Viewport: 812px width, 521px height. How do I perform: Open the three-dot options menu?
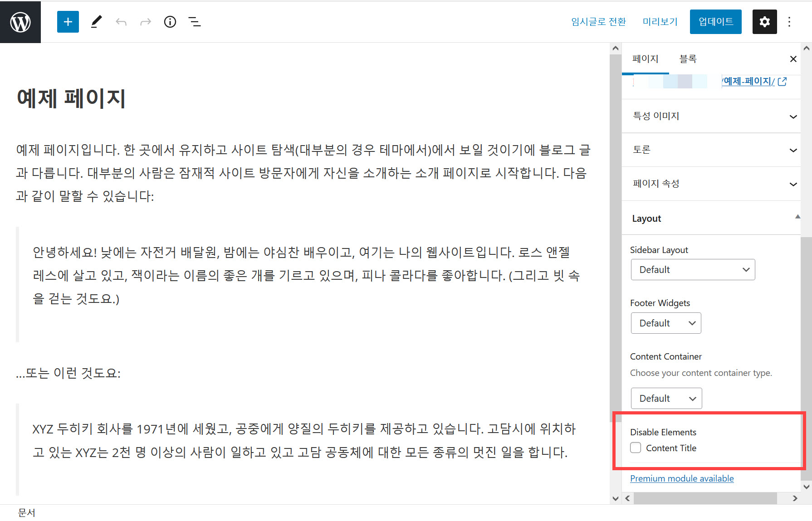[x=789, y=21]
